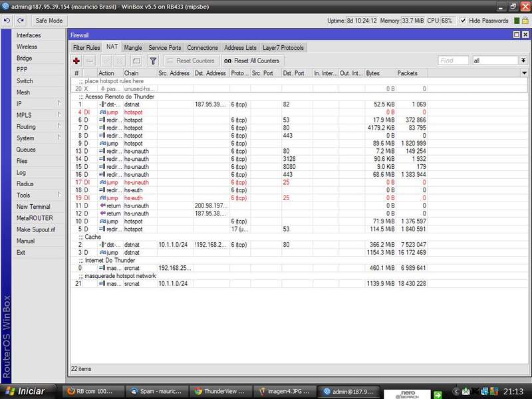This screenshot has height=399, width=532.
Task: Click the red plus add rule icon
Action: (76, 61)
